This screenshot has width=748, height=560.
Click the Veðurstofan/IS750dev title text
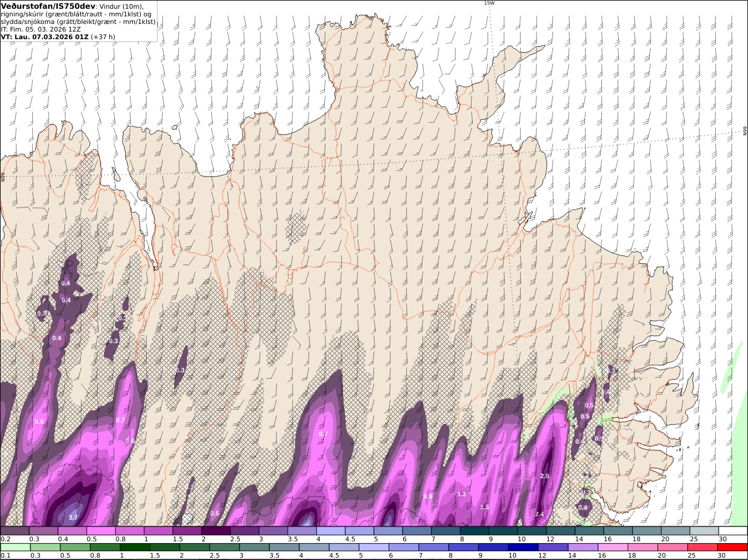click(x=48, y=6)
